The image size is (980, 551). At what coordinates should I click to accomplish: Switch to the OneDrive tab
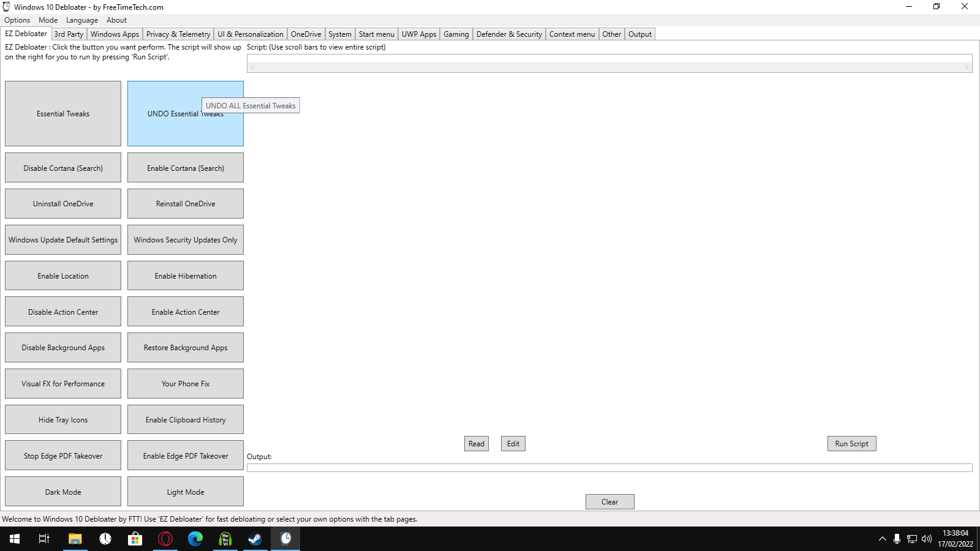click(x=306, y=34)
